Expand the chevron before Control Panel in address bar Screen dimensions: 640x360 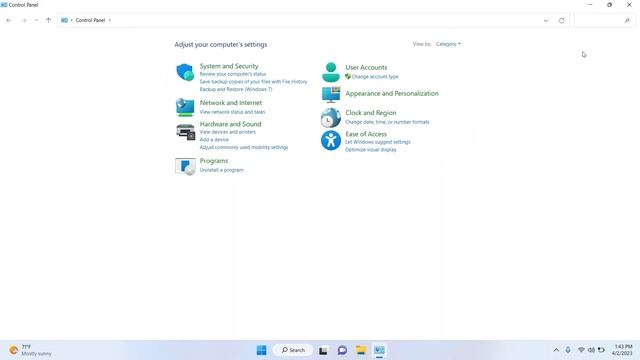click(71, 20)
